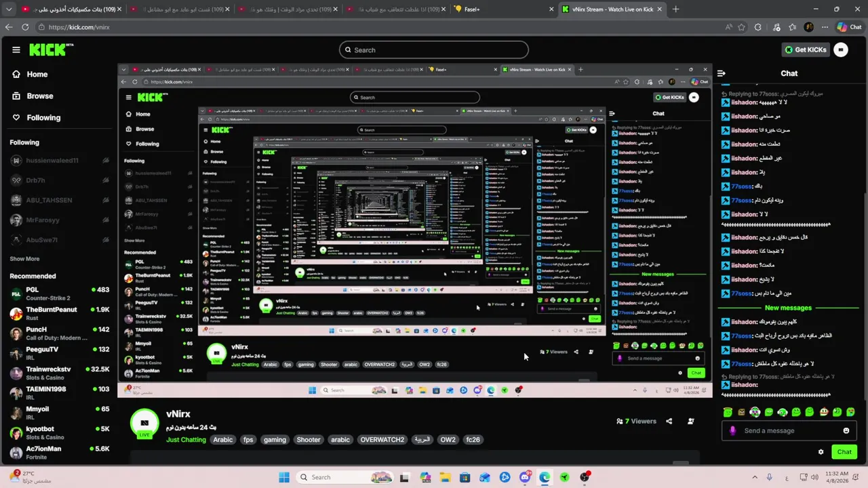Open MrFarosyy followed channel
The height and width of the screenshot is (488, 868).
[58, 220]
